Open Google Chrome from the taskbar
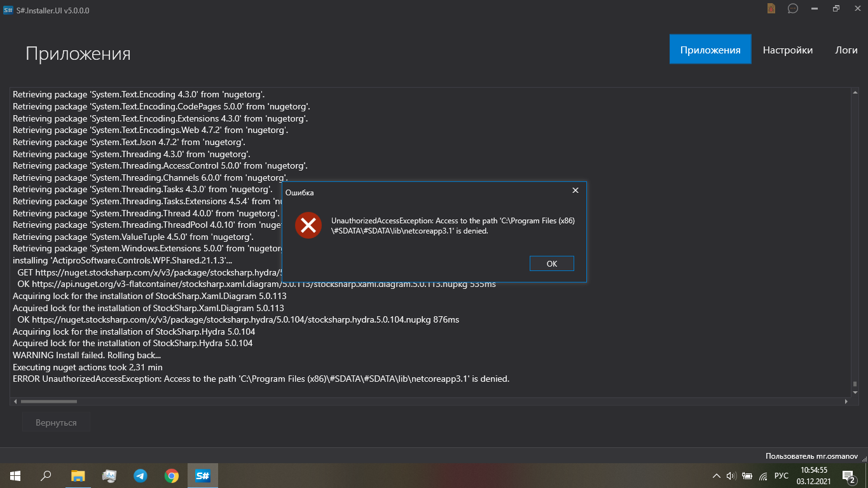868x488 pixels. tap(171, 475)
